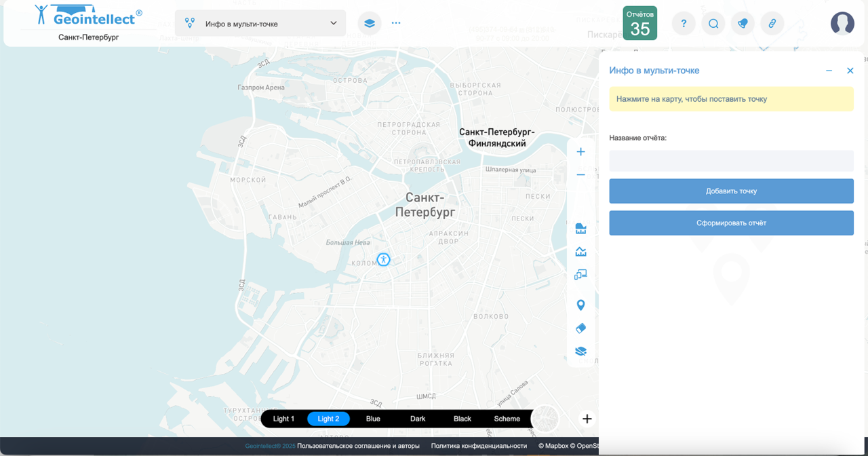The width and height of the screenshot is (868, 456).
Task: Switch map style to Light 1
Action: 283,419
